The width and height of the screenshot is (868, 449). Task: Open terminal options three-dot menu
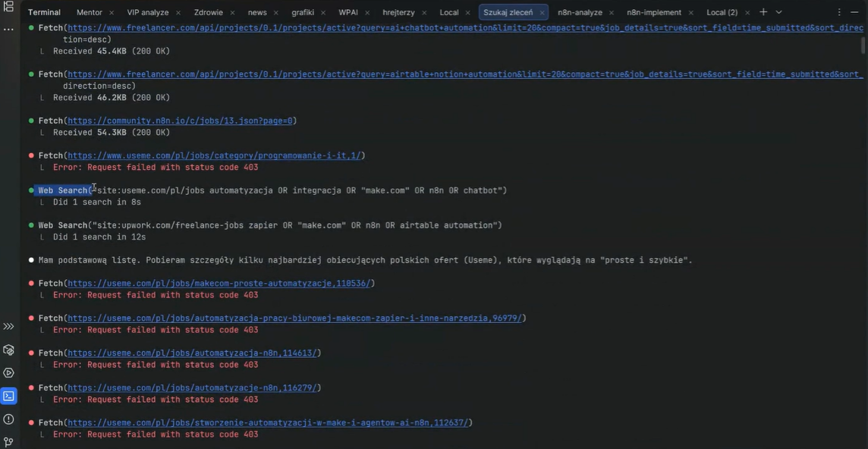[839, 12]
